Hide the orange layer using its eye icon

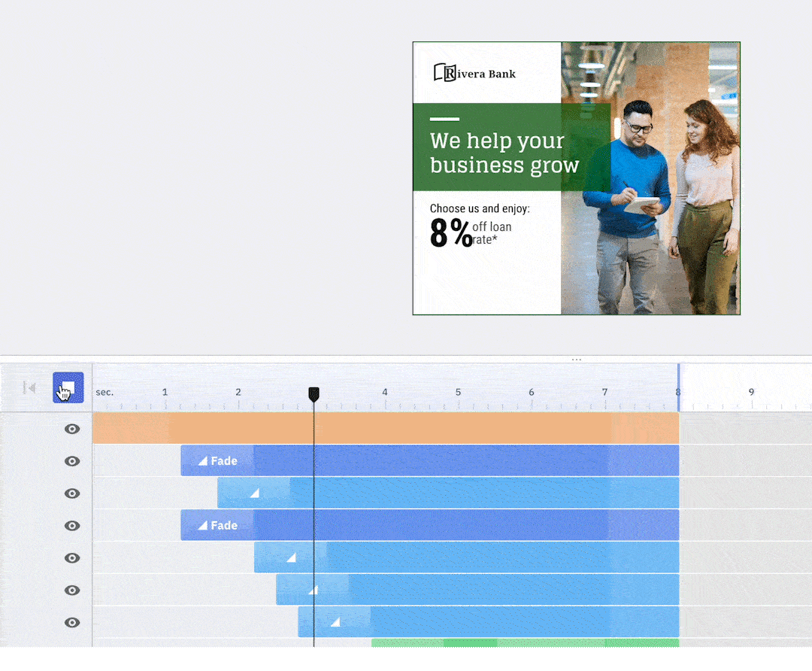pos(72,429)
